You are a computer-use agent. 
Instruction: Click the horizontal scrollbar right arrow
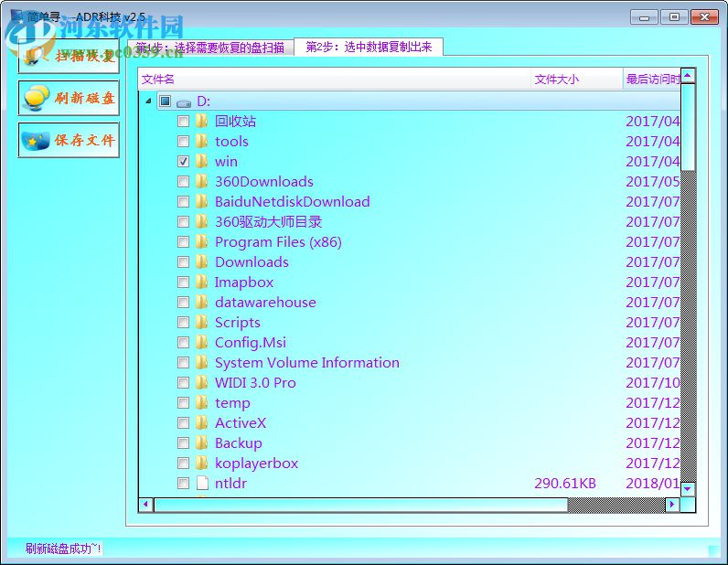point(672,504)
